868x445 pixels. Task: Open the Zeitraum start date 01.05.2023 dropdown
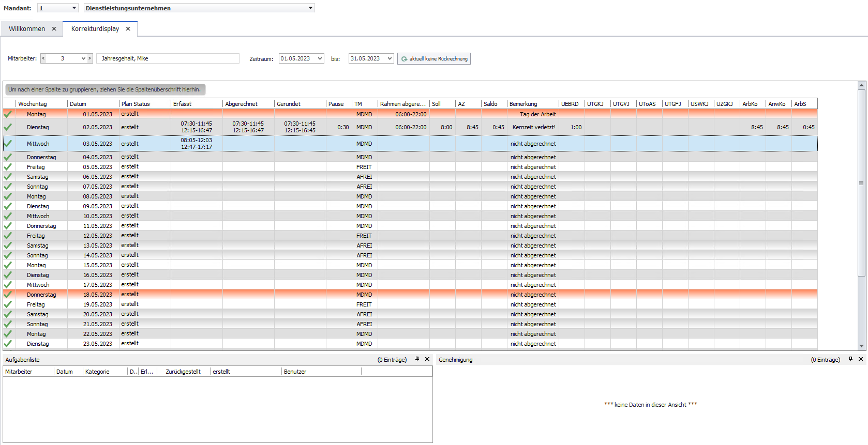coord(320,58)
